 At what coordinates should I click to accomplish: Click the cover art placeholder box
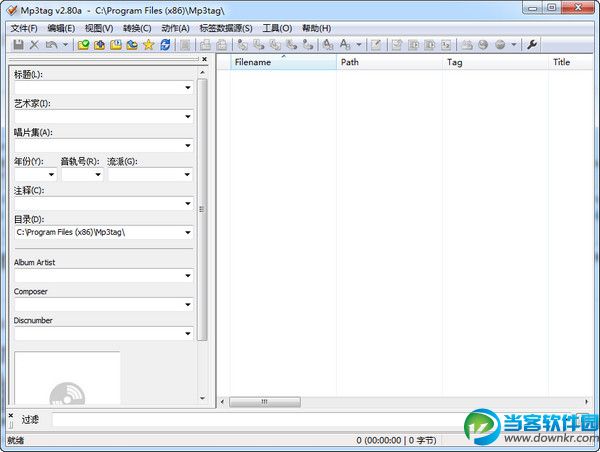point(67,378)
